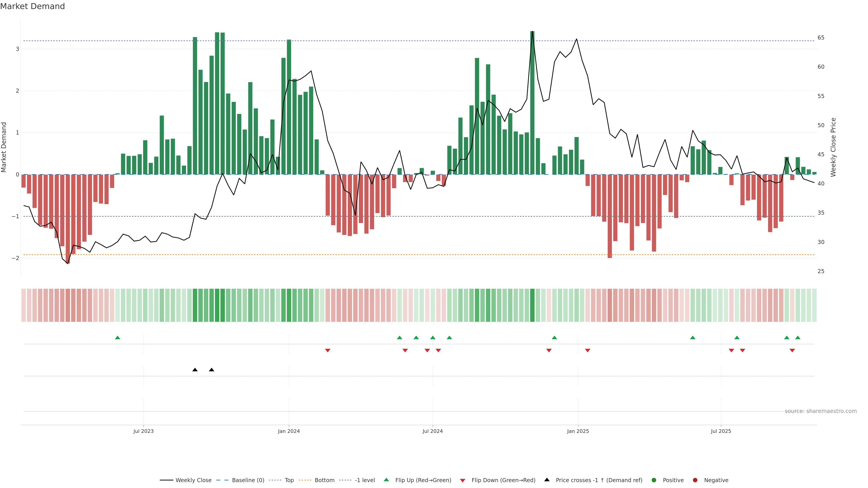The image size is (868, 488).
Task: Click the Jul 2025 x-axis label
Action: 721,431
